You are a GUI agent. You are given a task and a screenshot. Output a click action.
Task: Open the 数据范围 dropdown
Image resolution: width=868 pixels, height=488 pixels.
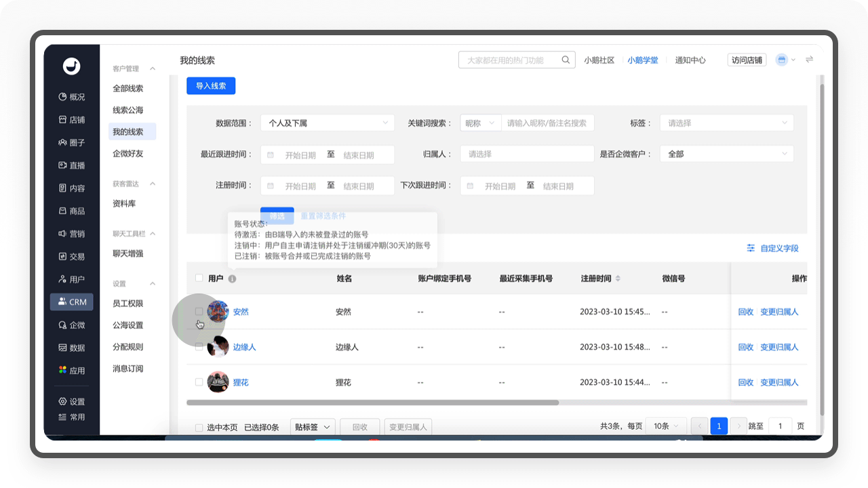(x=328, y=123)
